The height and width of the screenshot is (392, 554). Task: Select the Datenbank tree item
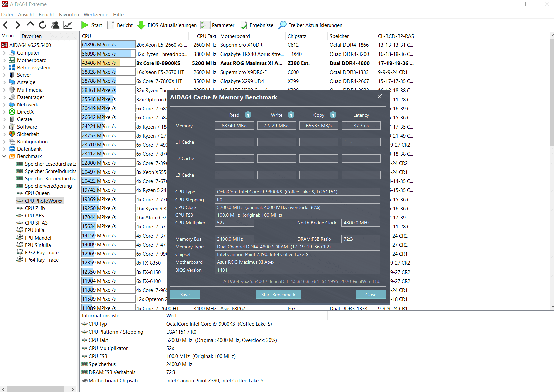29,149
